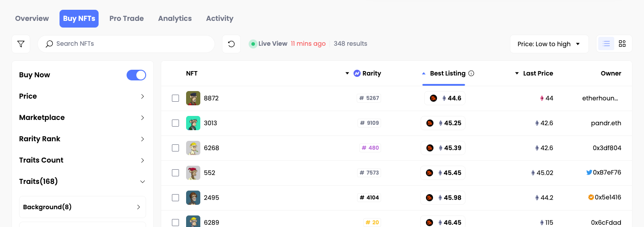644x227 pixels.
Task: Go to the Overview tab
Action: pos(32,19)
